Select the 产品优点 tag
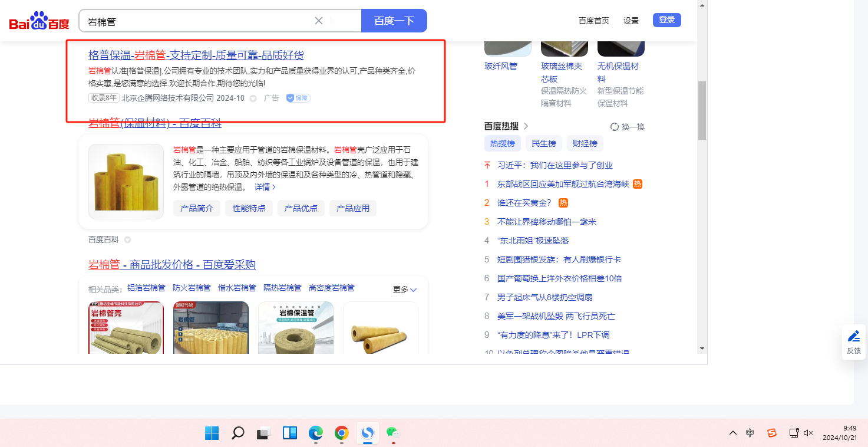 tap(301, 208)
